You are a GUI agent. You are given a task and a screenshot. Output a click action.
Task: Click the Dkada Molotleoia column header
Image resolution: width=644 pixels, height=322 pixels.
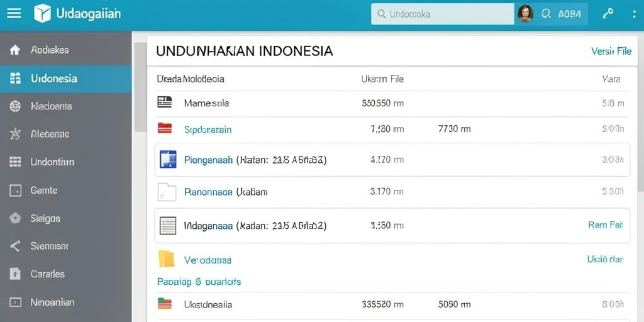pyautogui.click(x=191, y=79)
